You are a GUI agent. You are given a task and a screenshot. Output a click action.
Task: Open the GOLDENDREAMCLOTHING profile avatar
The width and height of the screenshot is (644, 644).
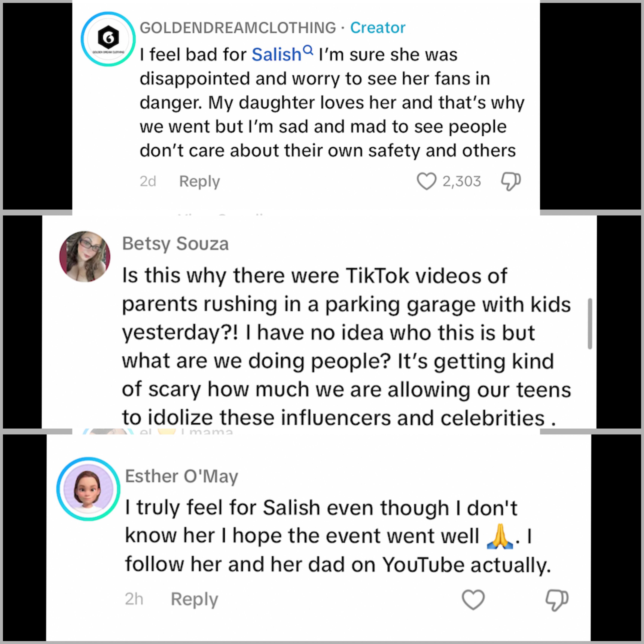(x=108, y=39)
